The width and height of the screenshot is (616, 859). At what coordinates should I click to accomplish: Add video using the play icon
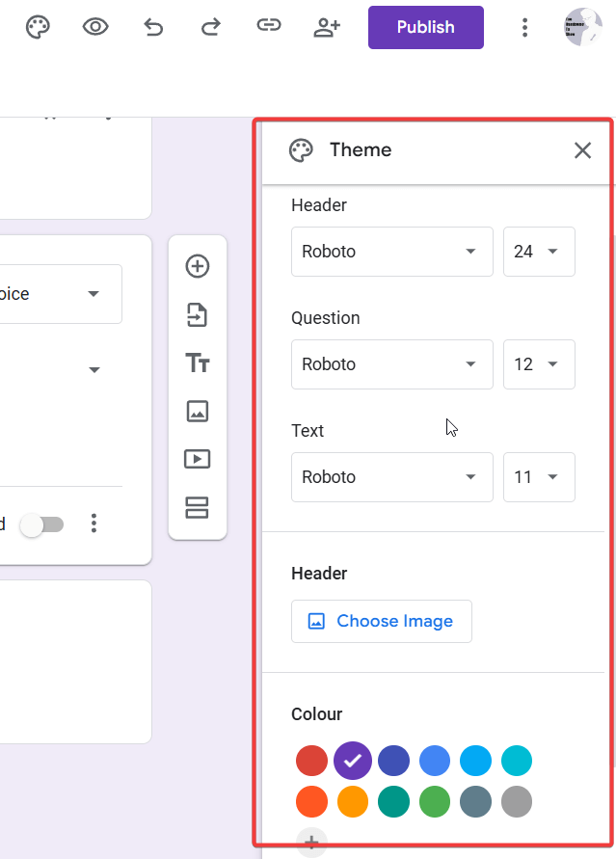click(x=198, y=459)
